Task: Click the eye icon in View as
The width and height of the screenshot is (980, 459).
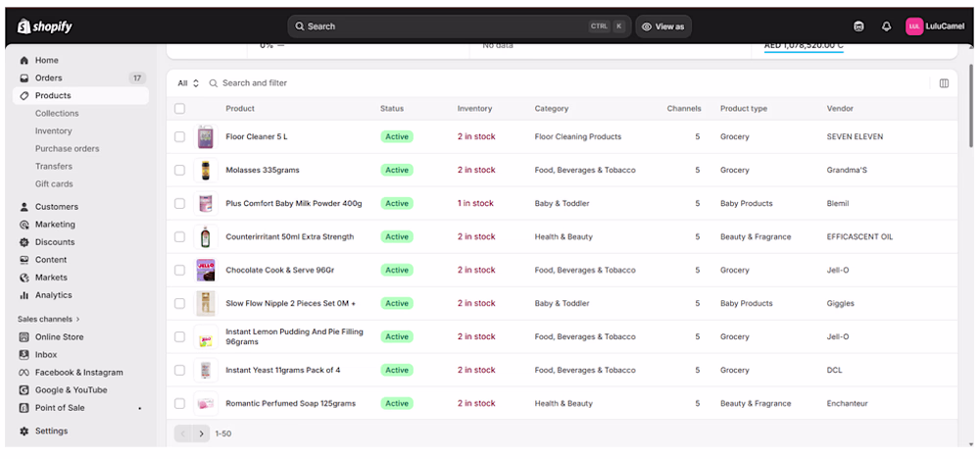Action: pyautogui.click(x=647, y=26)
